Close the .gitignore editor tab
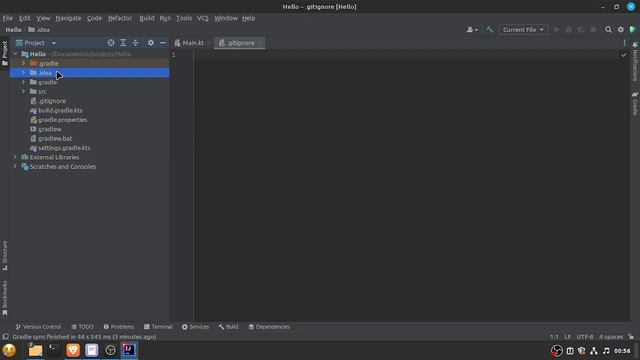The image size is (640, 360). pyautogui.click(x=260, y=43)
